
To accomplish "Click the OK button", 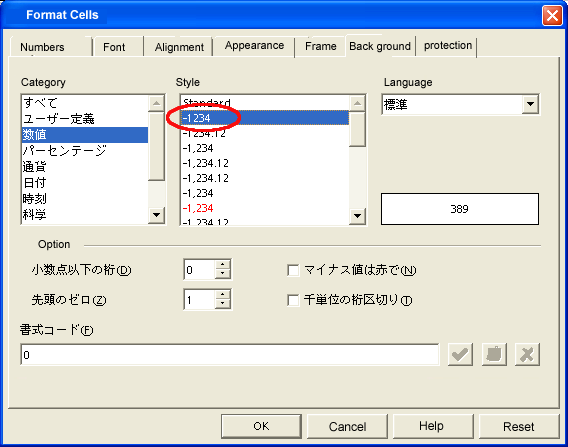I will (261, 426).
